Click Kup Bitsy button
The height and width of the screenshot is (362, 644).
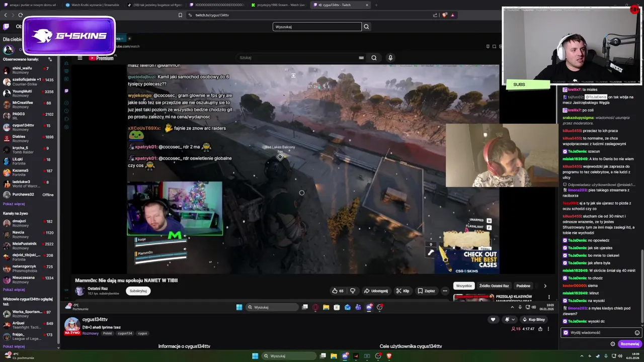point(534,320)
